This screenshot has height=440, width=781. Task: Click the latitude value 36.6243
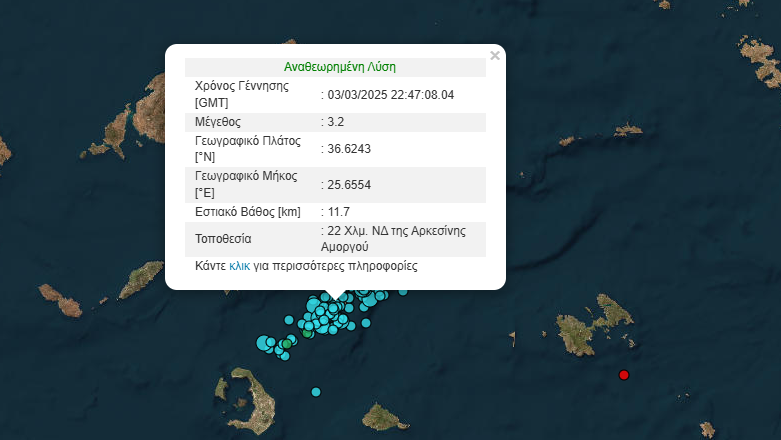coord(347,149)
